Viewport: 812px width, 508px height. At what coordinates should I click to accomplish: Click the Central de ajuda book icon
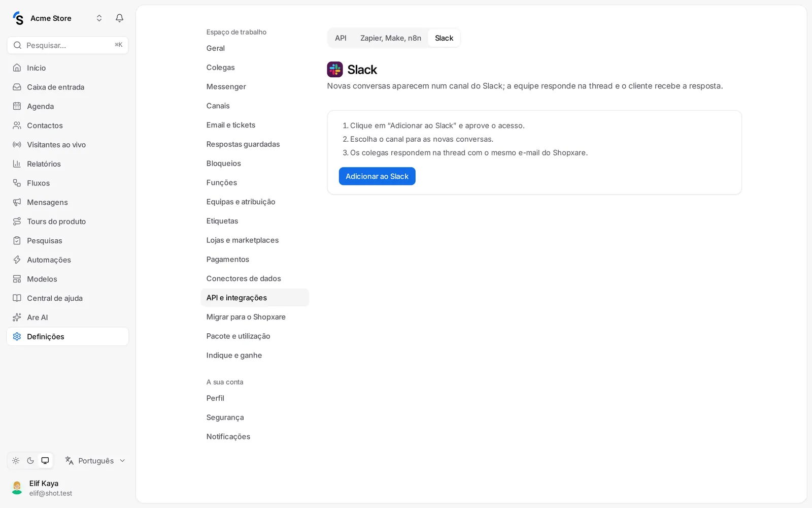click(17, 298)
